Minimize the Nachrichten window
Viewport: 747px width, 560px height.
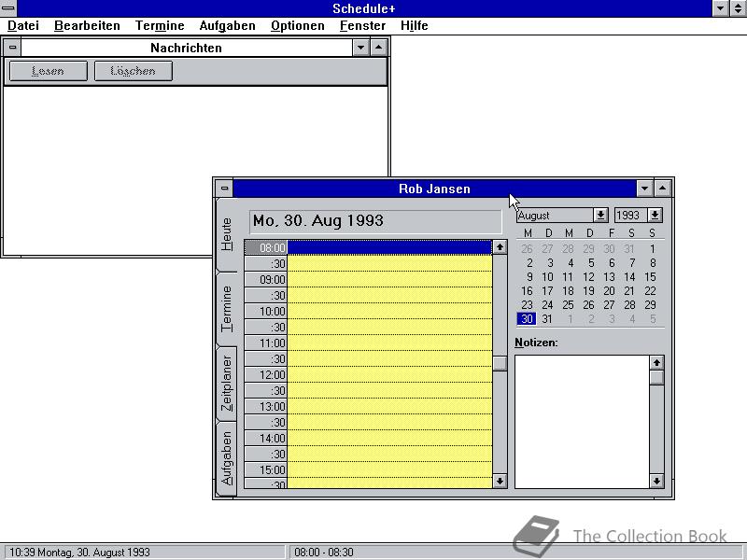pos(360,48)
